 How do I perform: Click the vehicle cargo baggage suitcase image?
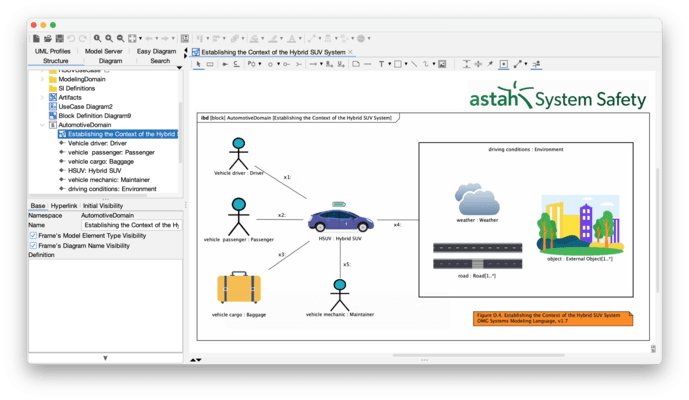[x=239, y=287]
